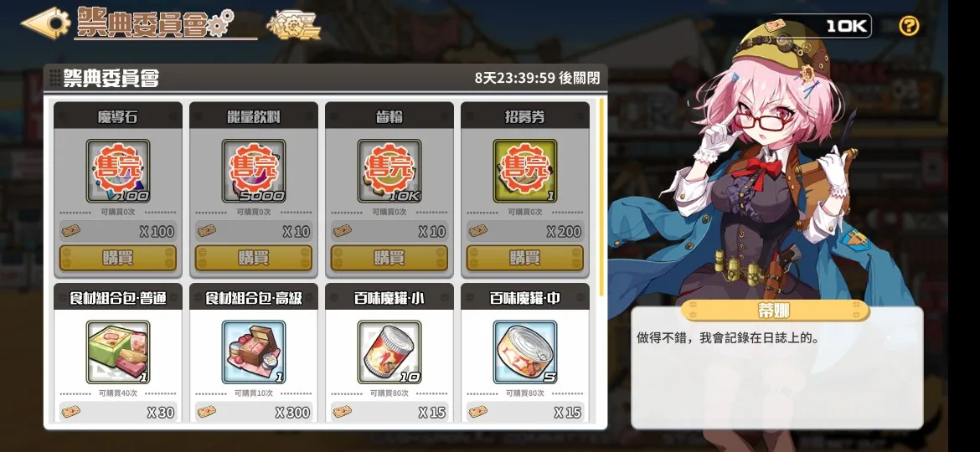Click the back arrow gear icon

tap(45, 23)
